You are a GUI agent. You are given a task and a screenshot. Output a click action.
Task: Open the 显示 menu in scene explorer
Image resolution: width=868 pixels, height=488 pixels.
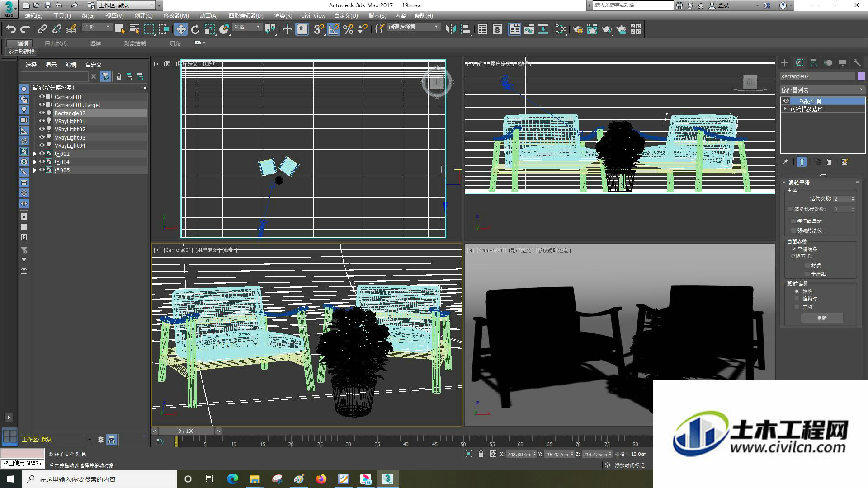tap(51, 65)
